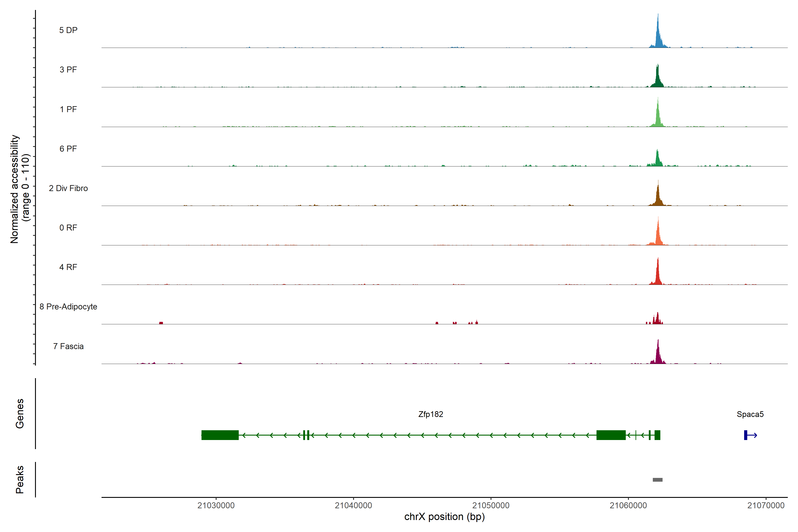798x532 pixels.
Task: Click the 3 PF track label
Action: [x=68, y=70]
